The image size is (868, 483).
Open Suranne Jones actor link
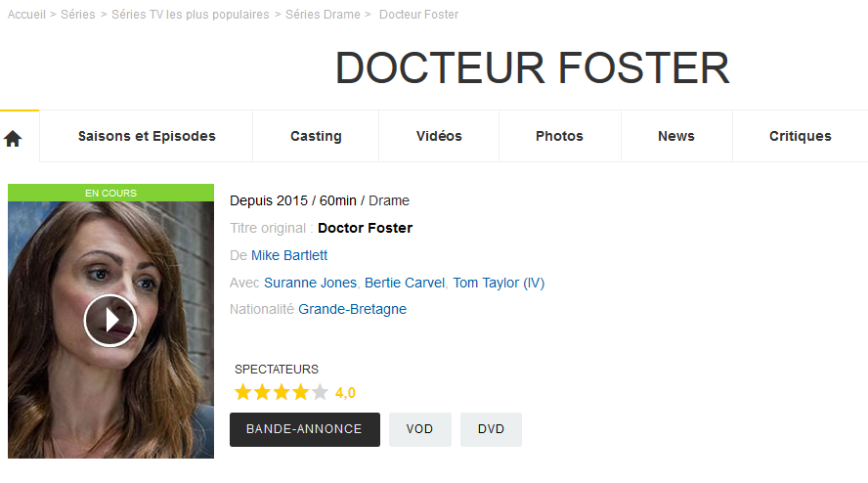click(310, 283)
